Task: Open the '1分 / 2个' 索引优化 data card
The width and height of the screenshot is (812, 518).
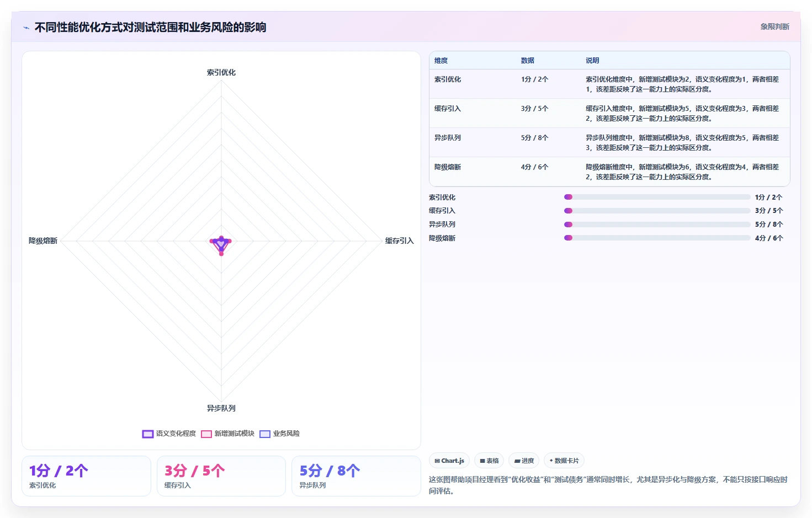Action: [86, 476]
